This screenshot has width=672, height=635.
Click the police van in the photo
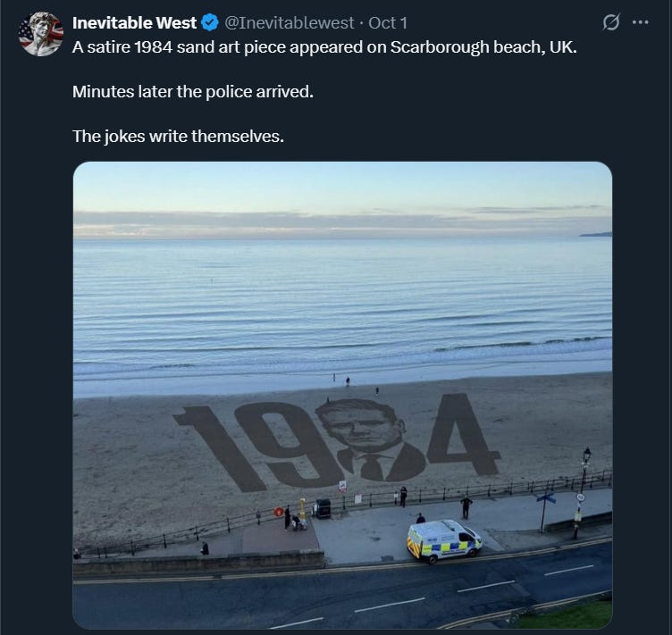tap(444, 541)
